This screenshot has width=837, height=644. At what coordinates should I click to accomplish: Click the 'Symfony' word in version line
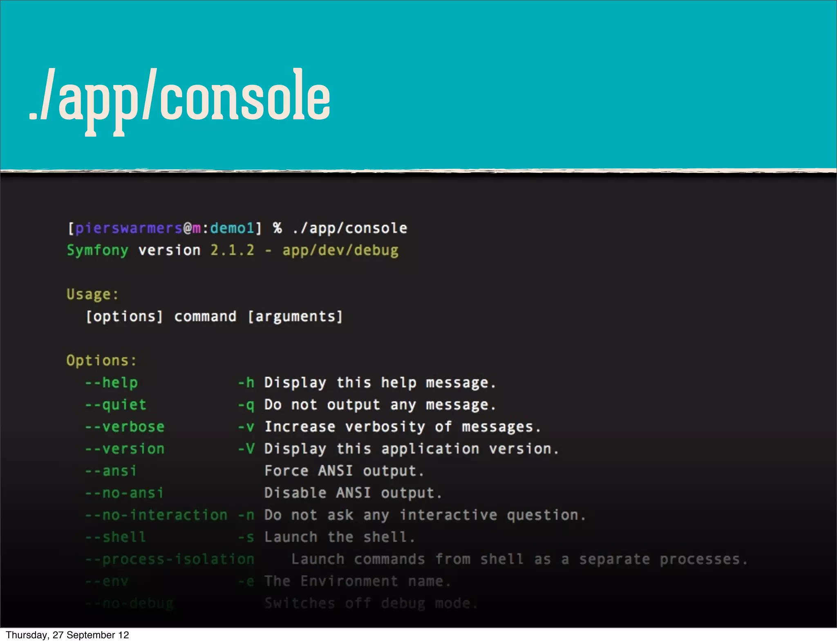pos(98,250)
